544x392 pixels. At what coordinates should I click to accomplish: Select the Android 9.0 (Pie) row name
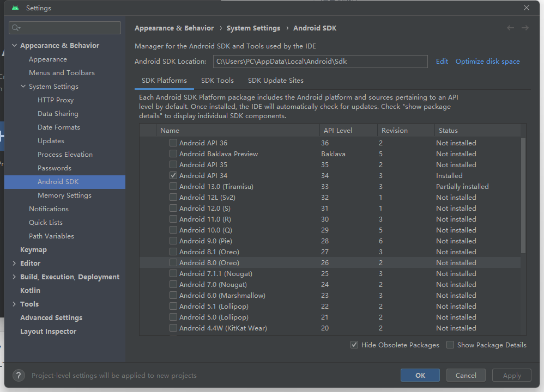click(205, 241)
